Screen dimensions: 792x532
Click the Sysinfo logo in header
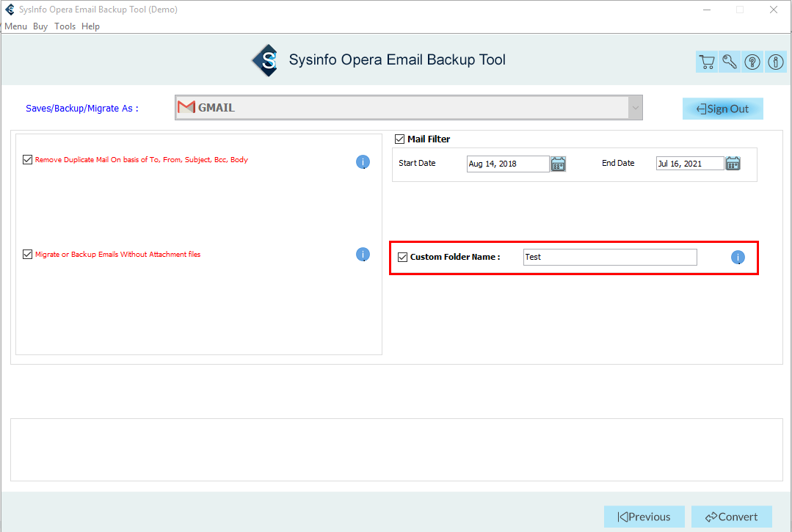click(x=266, y=61)
